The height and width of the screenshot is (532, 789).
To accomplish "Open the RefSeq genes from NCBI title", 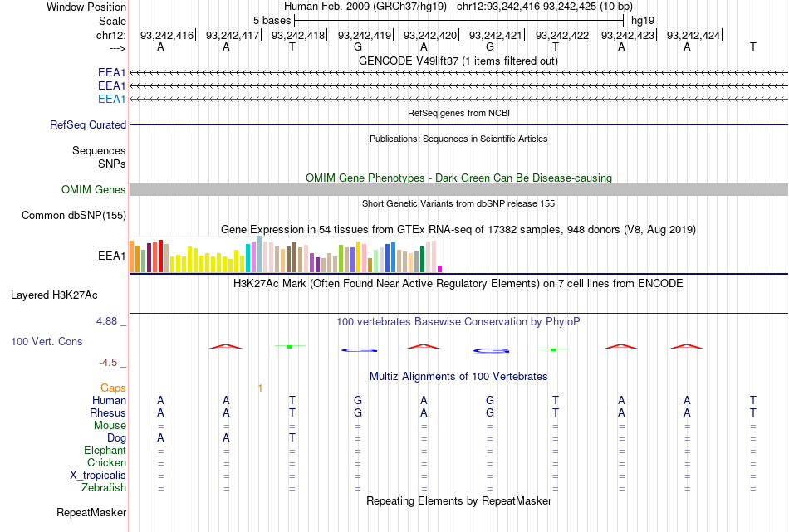I will 458,113.
